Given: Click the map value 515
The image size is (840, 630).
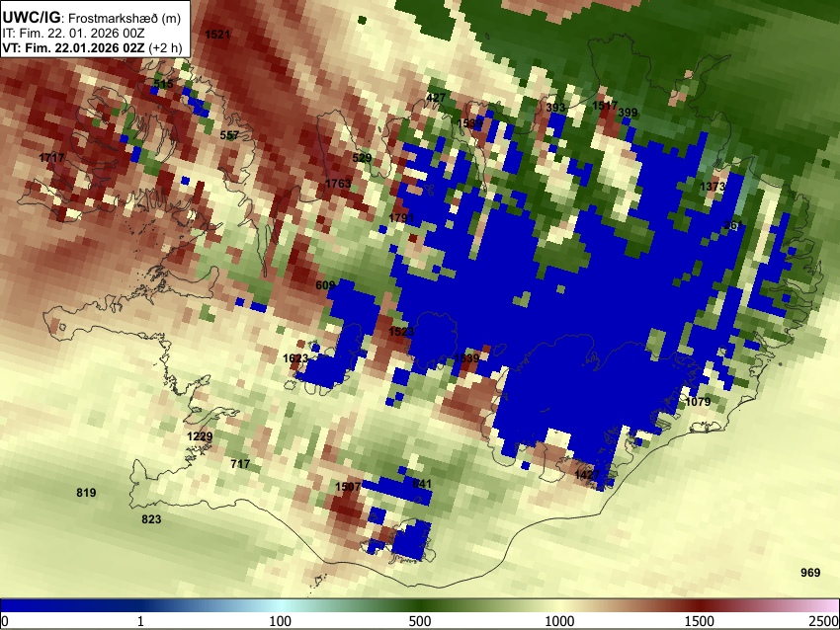Looking at the screenshot, I should (x=163, y=84).
